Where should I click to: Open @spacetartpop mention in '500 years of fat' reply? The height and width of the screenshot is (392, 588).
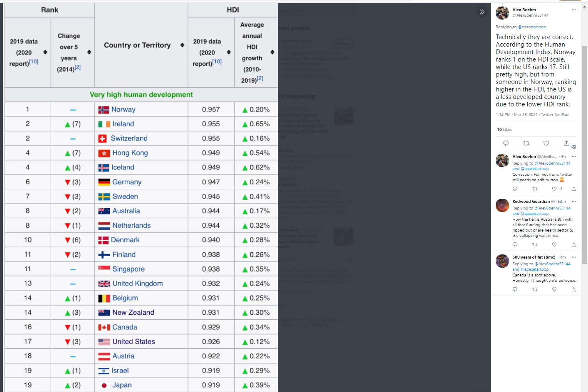[535, 269]
